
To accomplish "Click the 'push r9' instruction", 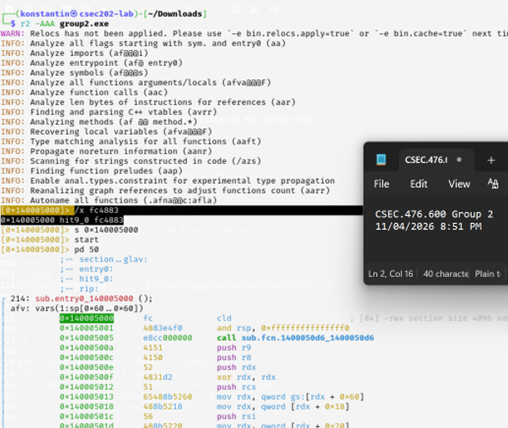I will tap(234, 348).
